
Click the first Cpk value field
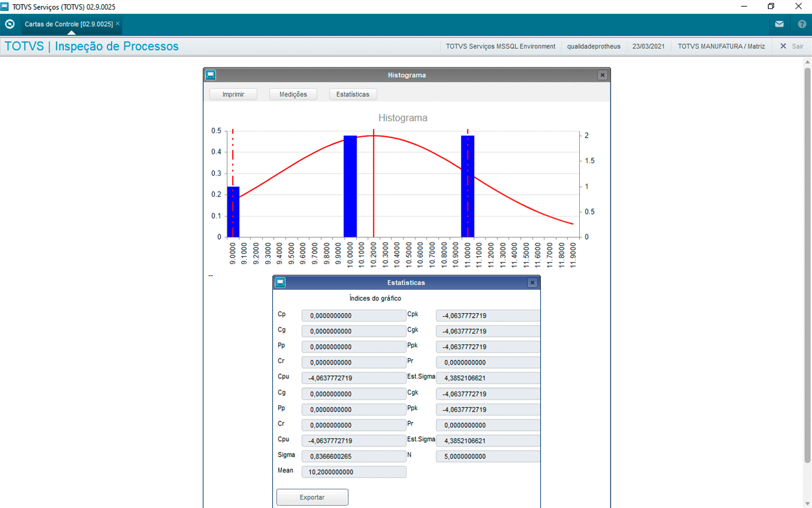click(488, 316)
